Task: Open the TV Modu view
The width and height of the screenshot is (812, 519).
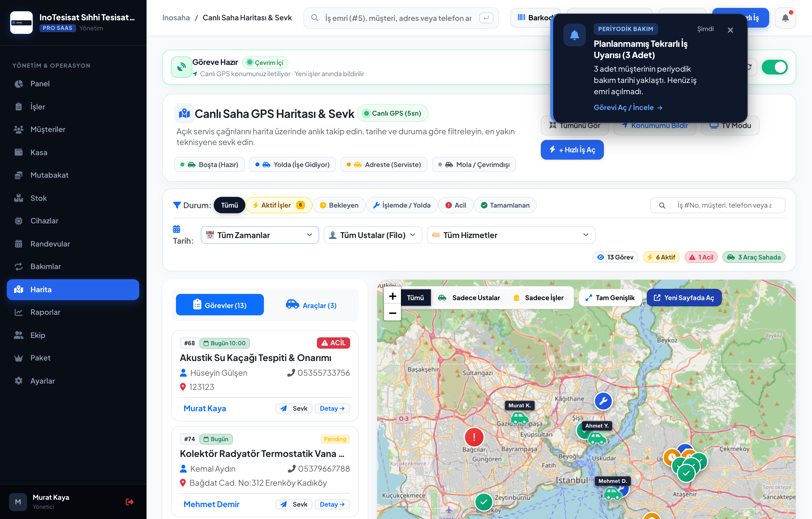Action: [x=730, y=126]
